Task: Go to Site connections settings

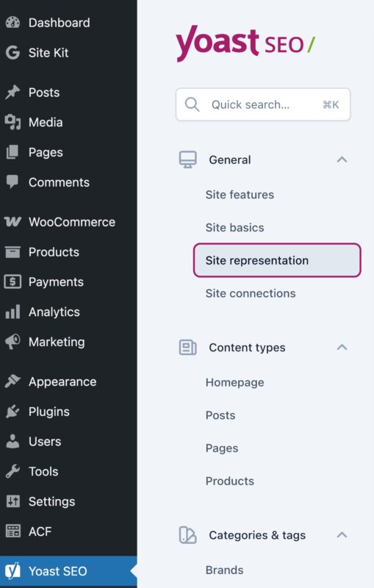Action: tap(251, 293)
